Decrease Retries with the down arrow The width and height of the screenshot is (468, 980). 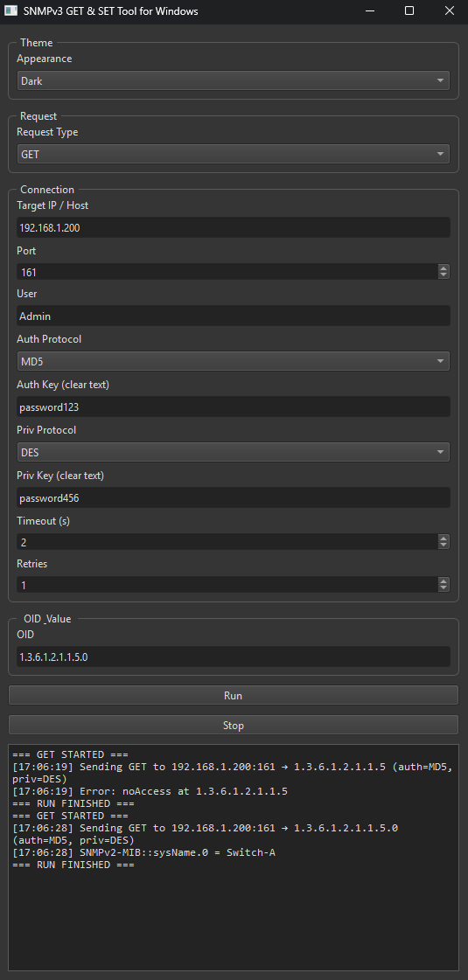point(444,588)
